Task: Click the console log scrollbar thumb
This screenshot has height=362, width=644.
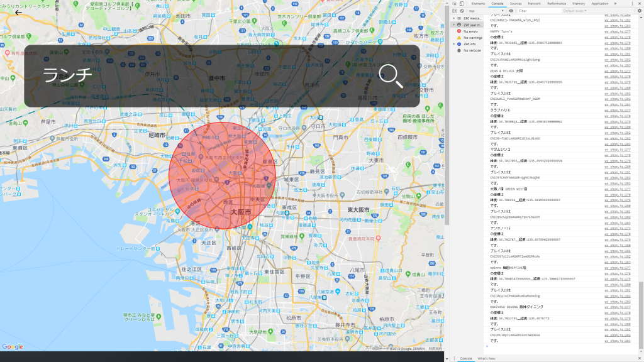Action: tap(641, 315)
